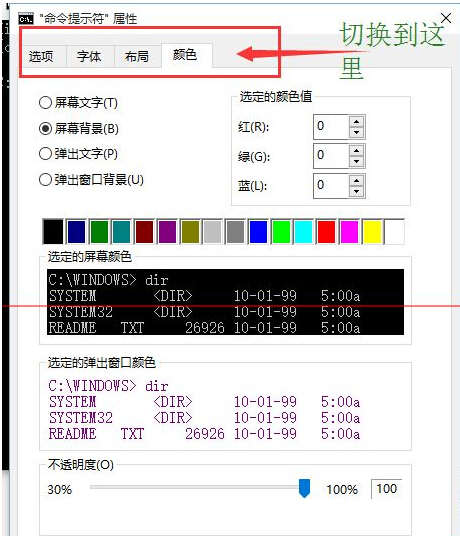
Task: Decrease the 红(R) value with down arrow
Action: pyautogui.click(x=357, y=132)
